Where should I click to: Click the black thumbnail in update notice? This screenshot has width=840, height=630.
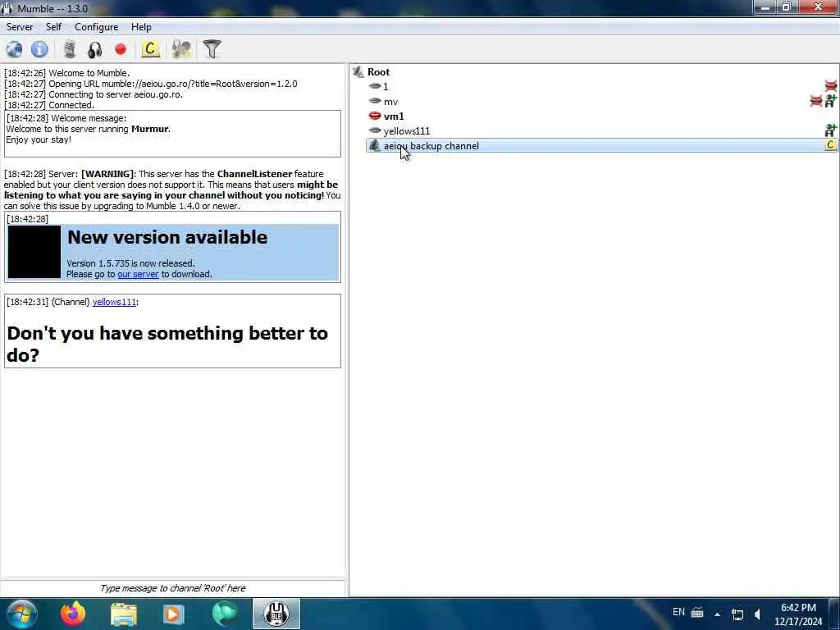point(34,252)
